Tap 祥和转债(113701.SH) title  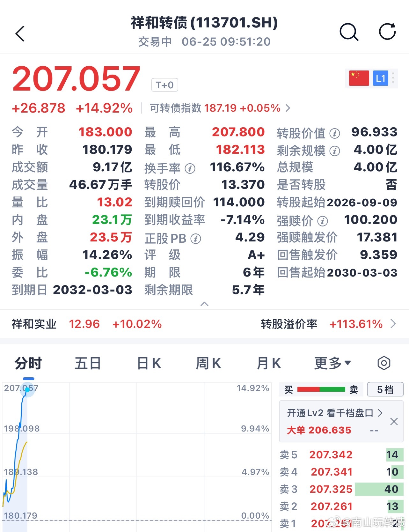pos(204,23)
